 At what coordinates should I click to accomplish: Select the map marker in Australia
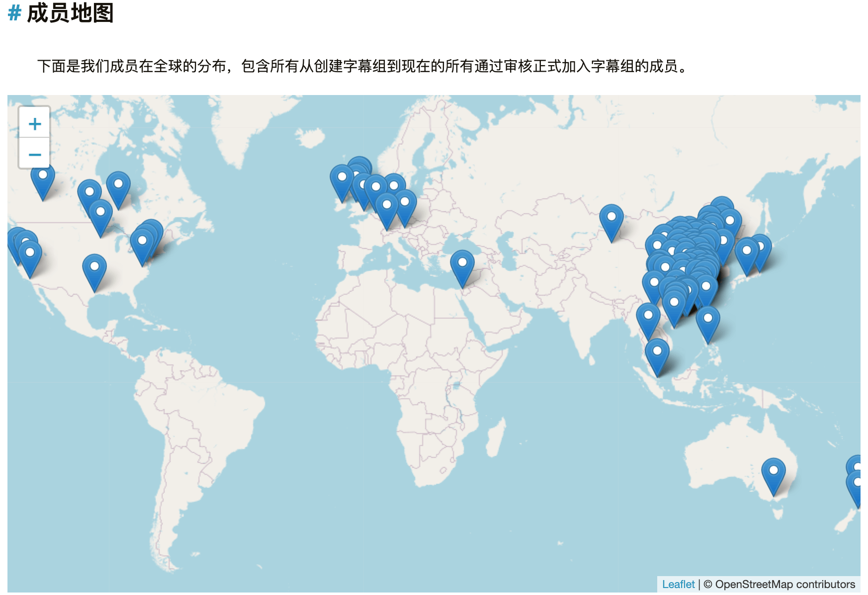click(x=774, y=474)
